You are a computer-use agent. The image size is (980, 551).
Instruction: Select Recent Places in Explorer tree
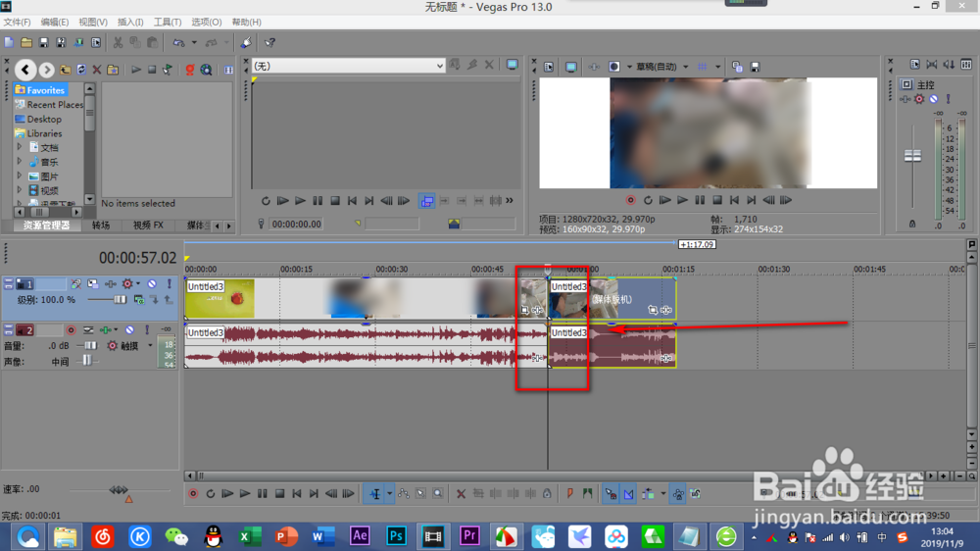49,105
